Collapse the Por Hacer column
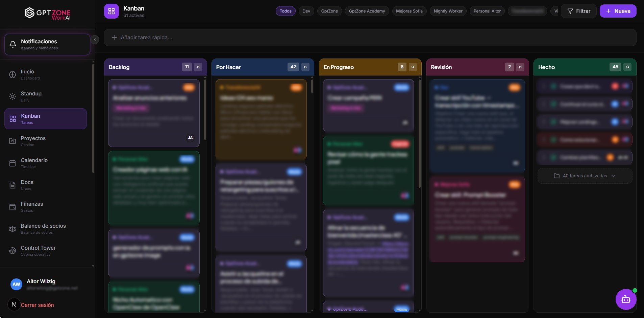 point(305,67)
